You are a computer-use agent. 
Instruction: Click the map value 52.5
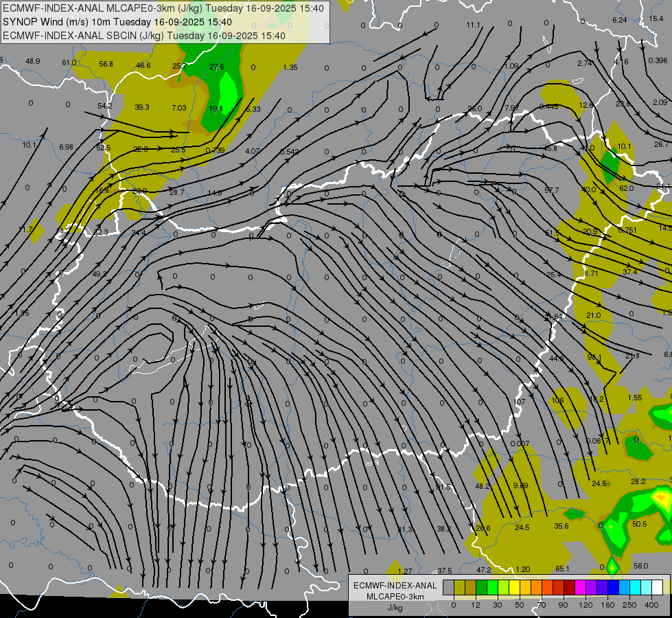coord(103,148)
